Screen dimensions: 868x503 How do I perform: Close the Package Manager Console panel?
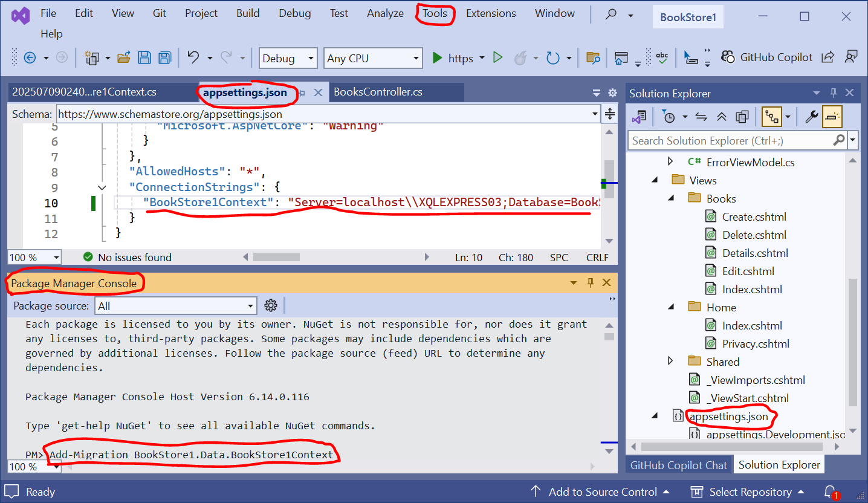[x=607, y=282]
